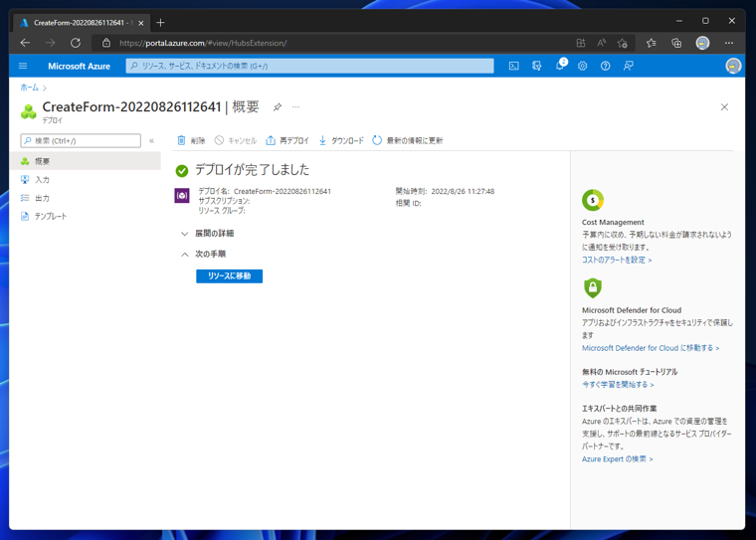Select 概要 in the left menu
756x540 pixels.
86,161
